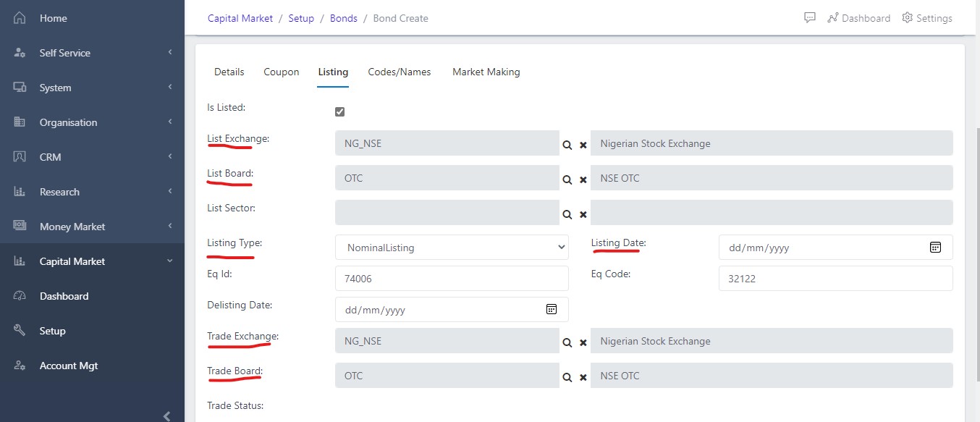Switch to the Coupon tab
980x422 pixels.
tap(281, 72)
